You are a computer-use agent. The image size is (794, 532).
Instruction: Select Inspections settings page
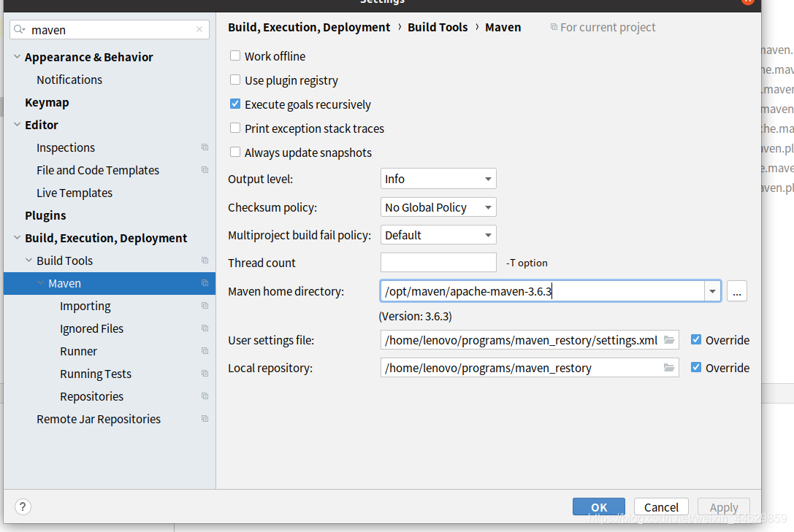point(66,147)
